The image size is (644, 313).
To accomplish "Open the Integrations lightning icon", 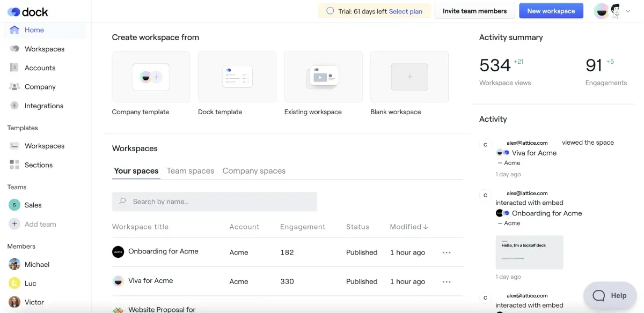I will [14, 106].
